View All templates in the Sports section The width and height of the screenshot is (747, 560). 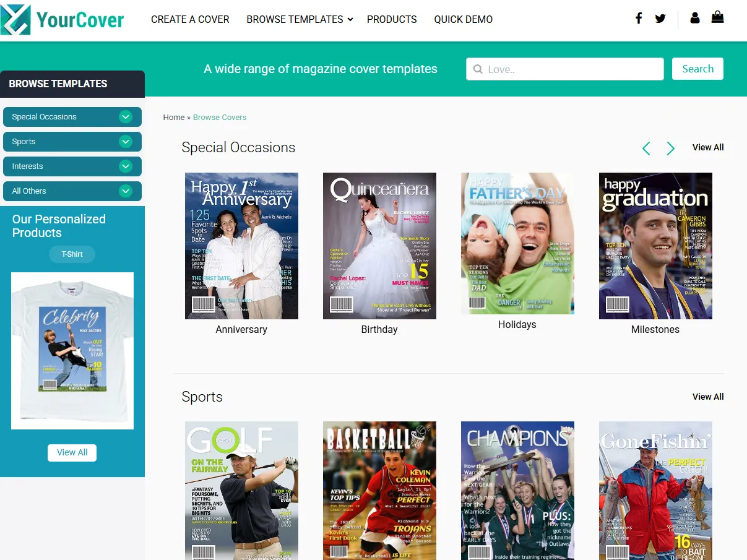pos(707,397)
